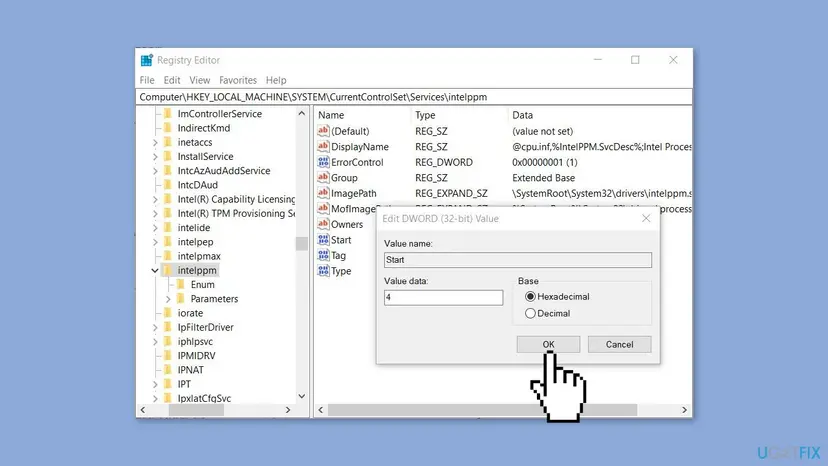Screen dimensions: 828x466
Task: Click the InstallService folder icon
Action: 168,156
